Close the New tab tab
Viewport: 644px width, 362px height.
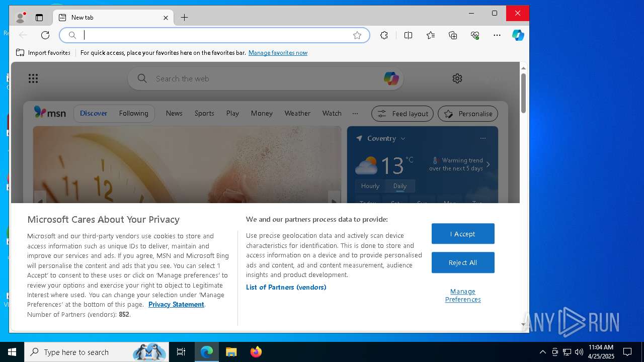166,18
